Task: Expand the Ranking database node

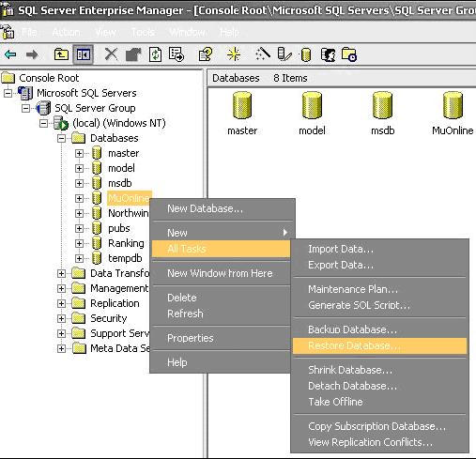Action: click(x=79, y=243)
